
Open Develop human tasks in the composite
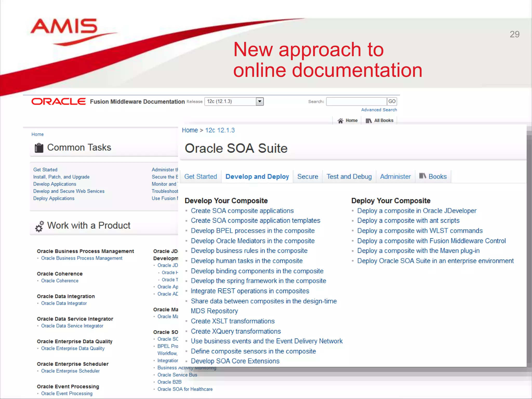tap(247, 261)
